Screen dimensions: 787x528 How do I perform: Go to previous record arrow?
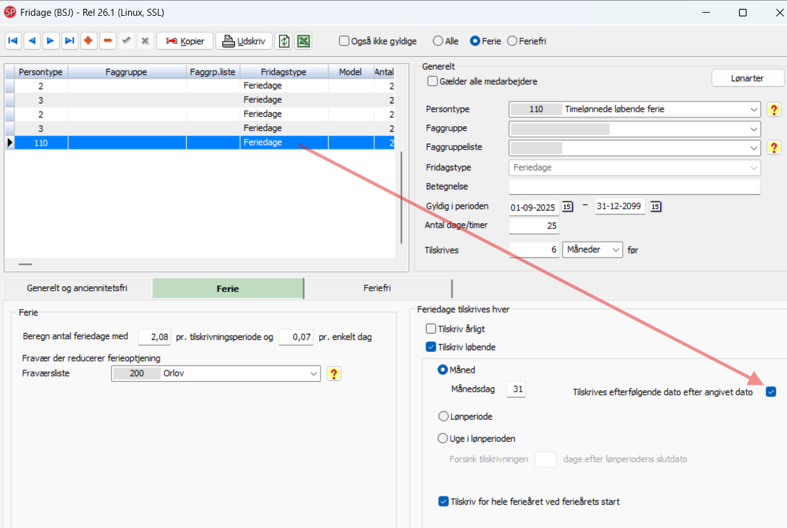coord(32,41)
